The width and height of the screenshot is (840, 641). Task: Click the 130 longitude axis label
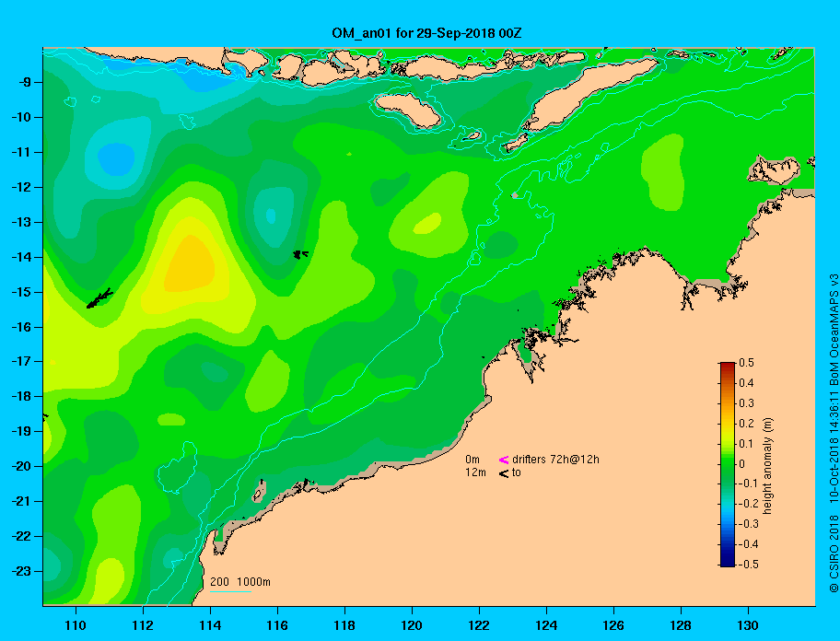coord(748,625)
